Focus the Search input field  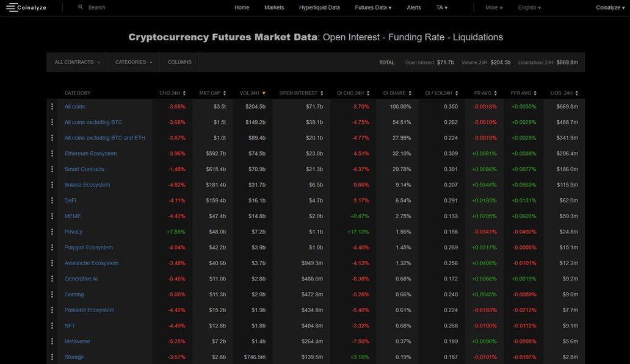click(x=122, y=7)
